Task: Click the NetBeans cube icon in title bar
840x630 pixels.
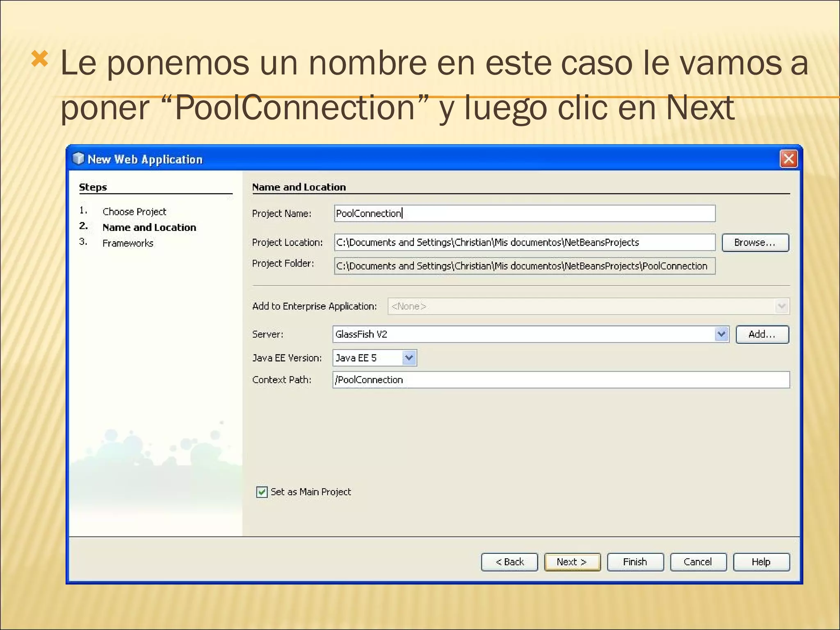Action: click(x=78, y=159)
